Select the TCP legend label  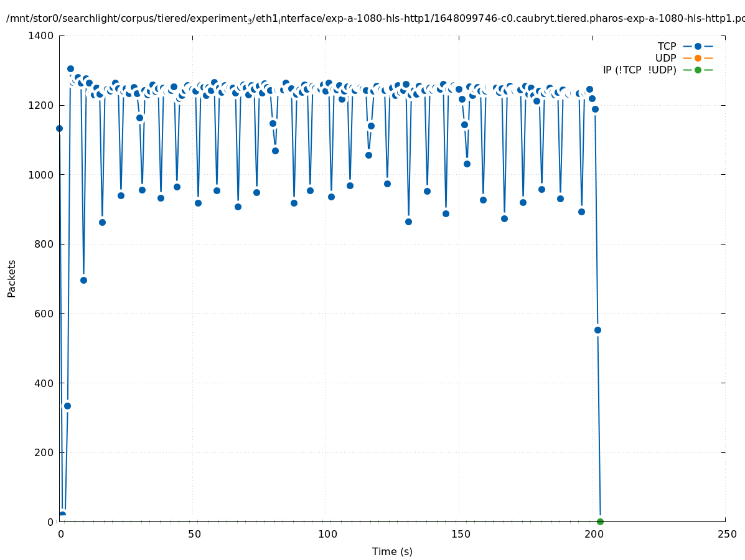[667, 46]
